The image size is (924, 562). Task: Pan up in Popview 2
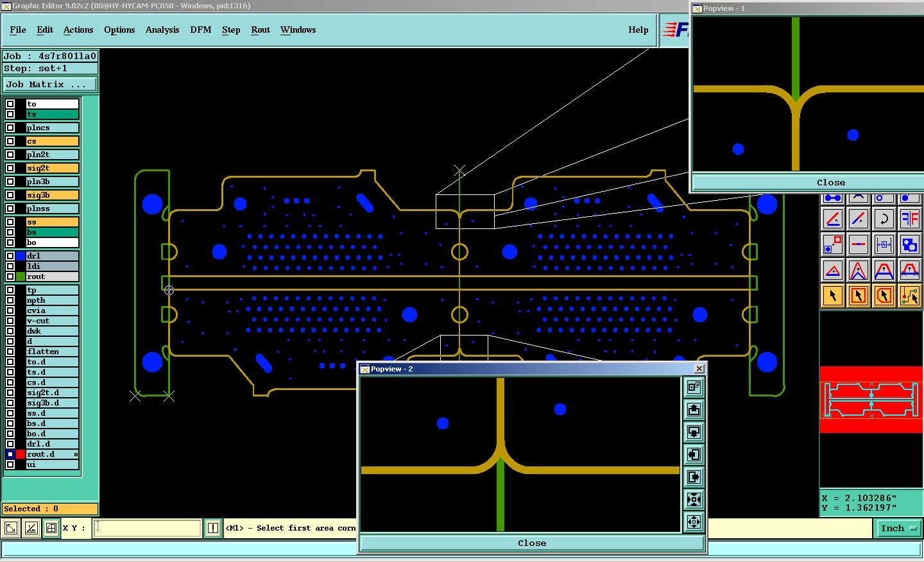(x=694, y=409)
